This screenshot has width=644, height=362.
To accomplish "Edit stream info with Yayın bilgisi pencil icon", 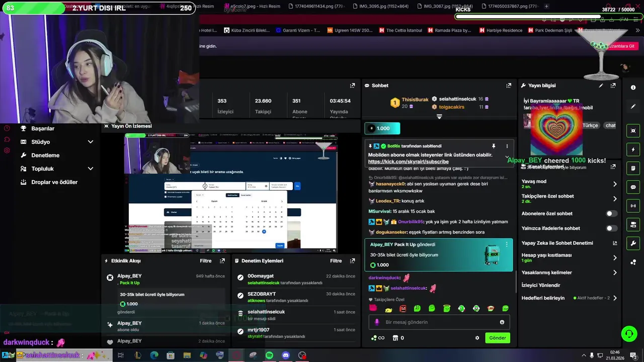I will point(601,85).
